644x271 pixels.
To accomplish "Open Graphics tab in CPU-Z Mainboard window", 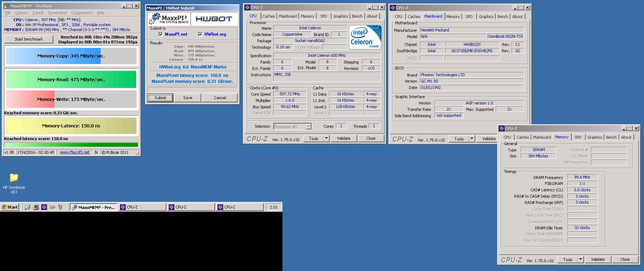I will click(x=486, y=17).
